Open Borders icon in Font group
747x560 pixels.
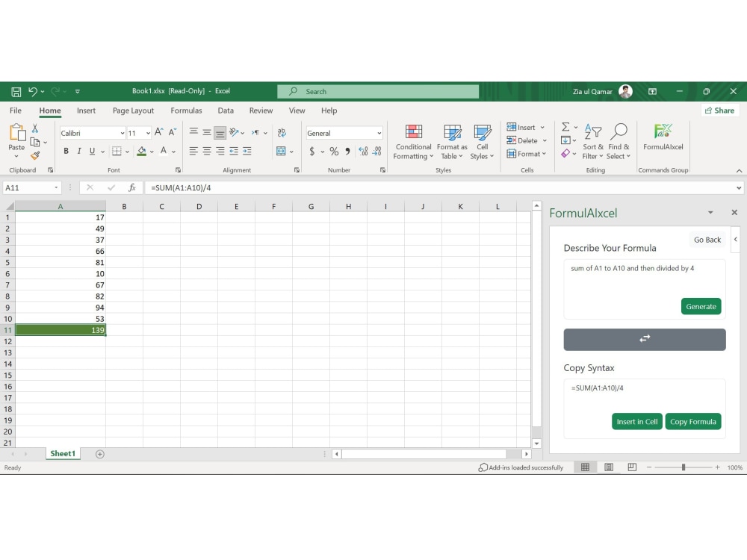click(x=117, y=152)
